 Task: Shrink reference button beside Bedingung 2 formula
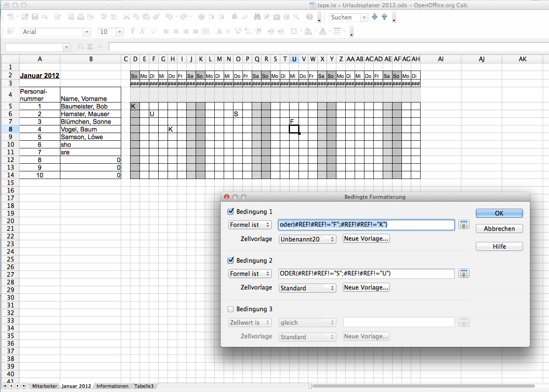tap(464, 273)
